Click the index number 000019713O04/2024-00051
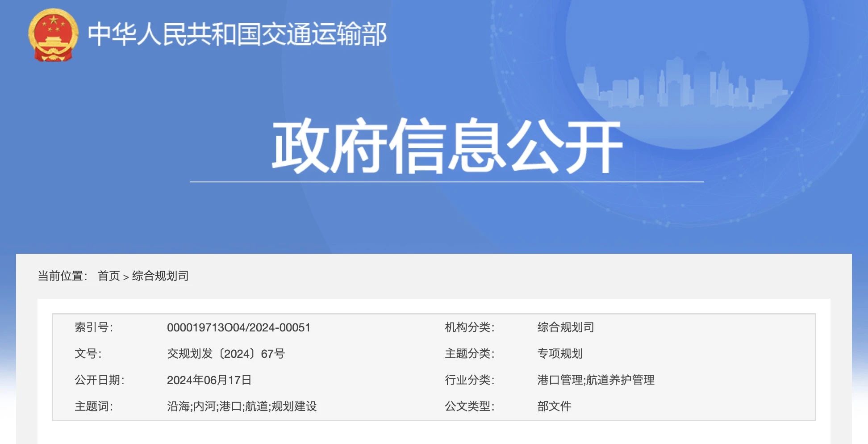Image resolution: width=868 pixels, height=444 pixels. pyautogui.click(x=240, y=328)
